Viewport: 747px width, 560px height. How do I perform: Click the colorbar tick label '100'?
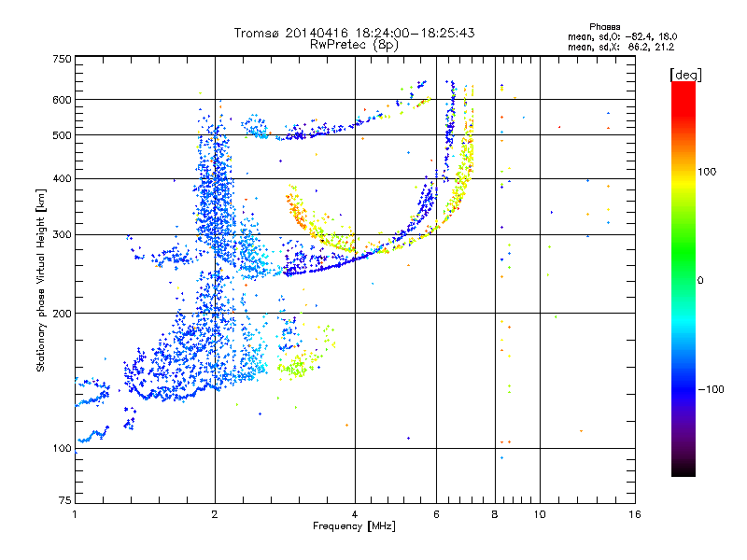click(707, 172)
